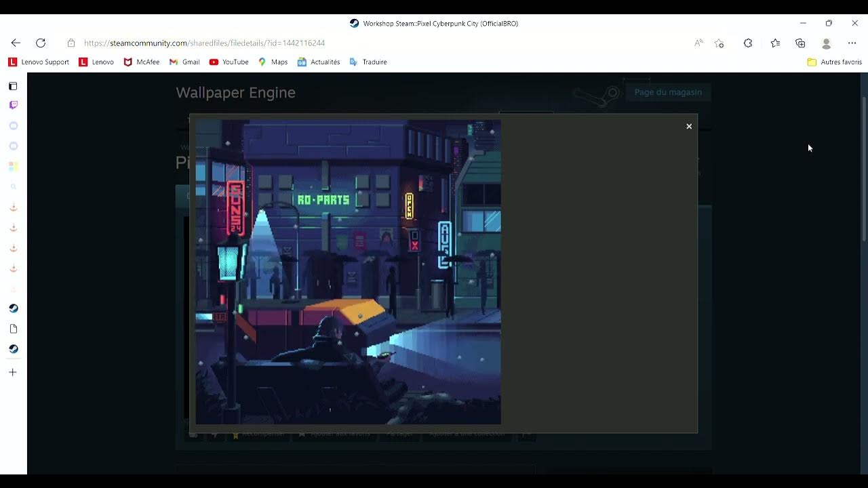Click the Page du magasin button

pyautogui.click(x=668, y=92)
